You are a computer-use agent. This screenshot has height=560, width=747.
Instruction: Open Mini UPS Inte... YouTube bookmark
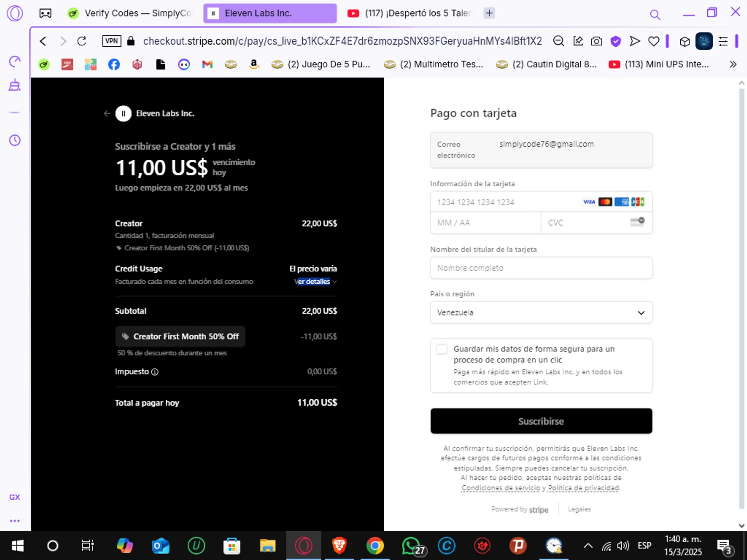pyautogui.click(x=659, y=64)
